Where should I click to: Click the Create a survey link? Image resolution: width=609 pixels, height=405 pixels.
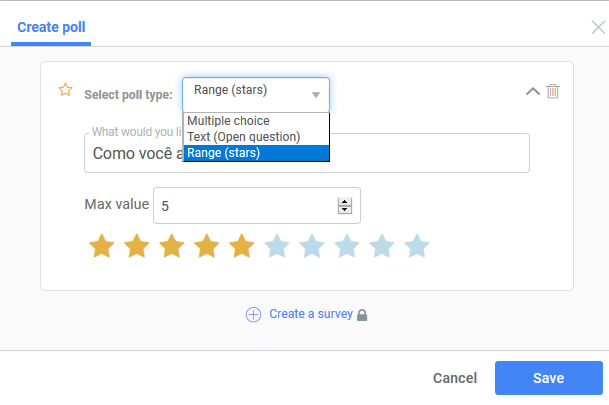[311, 314]
